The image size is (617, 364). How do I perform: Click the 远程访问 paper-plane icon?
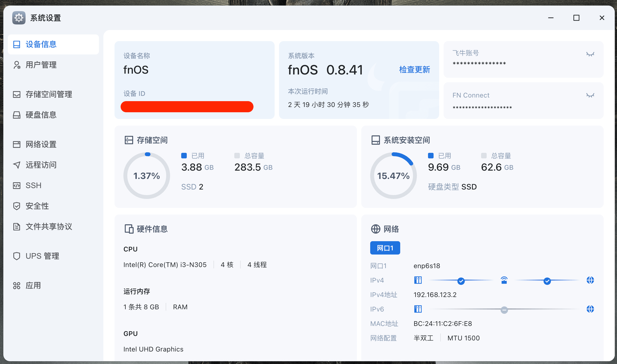17,165
